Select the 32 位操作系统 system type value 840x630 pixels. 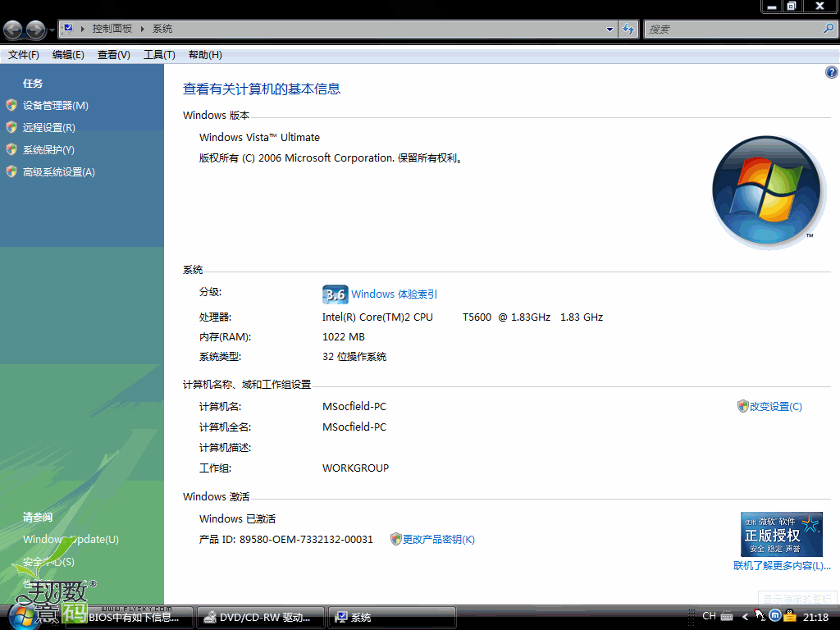(354, 357)
